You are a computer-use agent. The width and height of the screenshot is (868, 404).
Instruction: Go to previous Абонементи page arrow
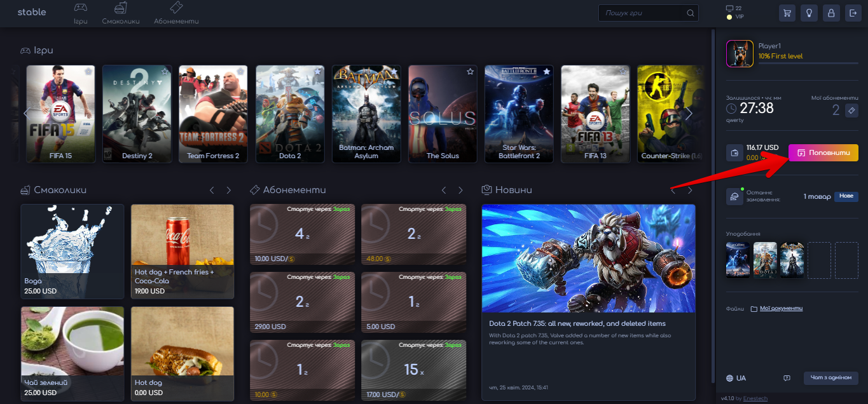coord(444,190)
